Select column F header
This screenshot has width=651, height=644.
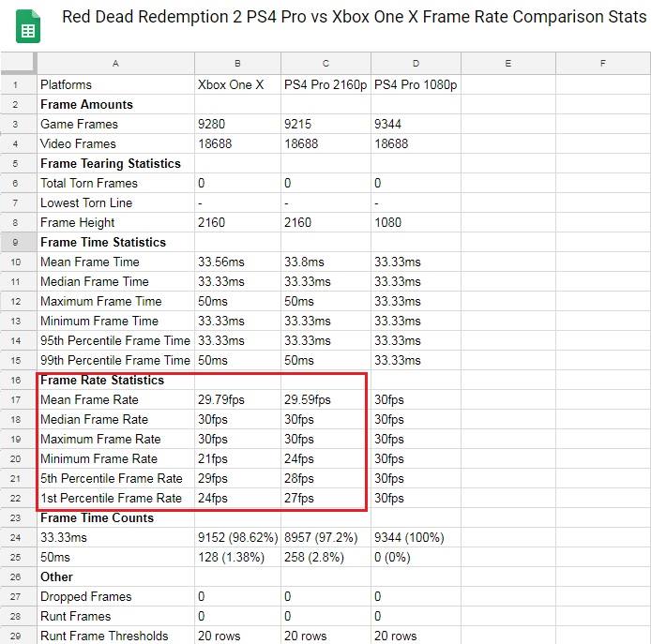(603, 64)
